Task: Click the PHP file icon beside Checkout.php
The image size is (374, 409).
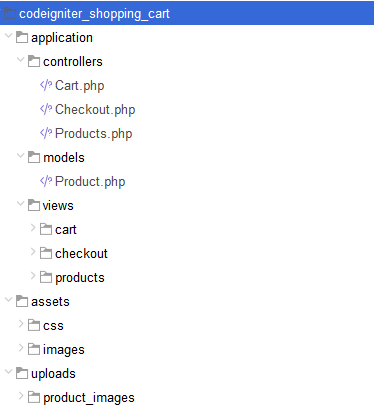Action: click(x=46, y=109)
